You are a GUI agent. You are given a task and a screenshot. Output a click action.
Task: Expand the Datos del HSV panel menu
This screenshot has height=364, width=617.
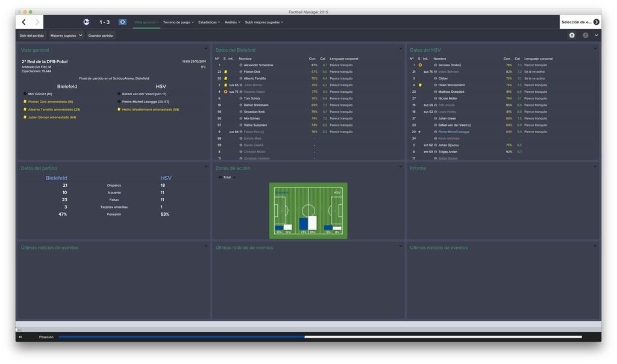(x=595, y=49)
